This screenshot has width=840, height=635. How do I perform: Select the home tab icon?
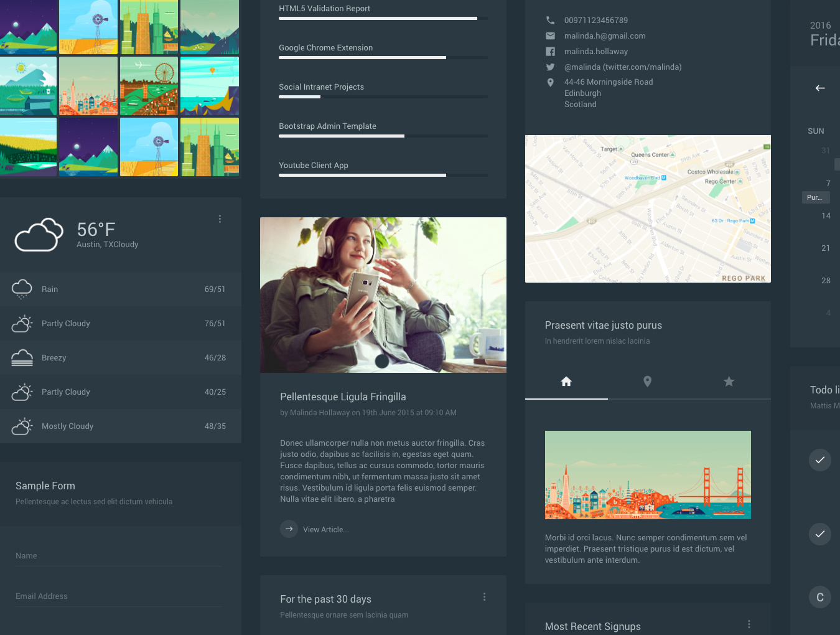[x=566, y=382]
